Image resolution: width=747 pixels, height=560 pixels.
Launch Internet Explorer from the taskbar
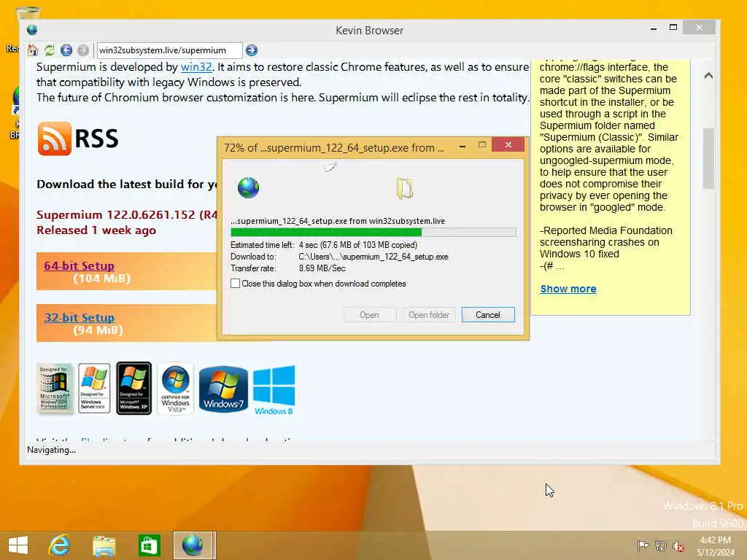point(59,545)
